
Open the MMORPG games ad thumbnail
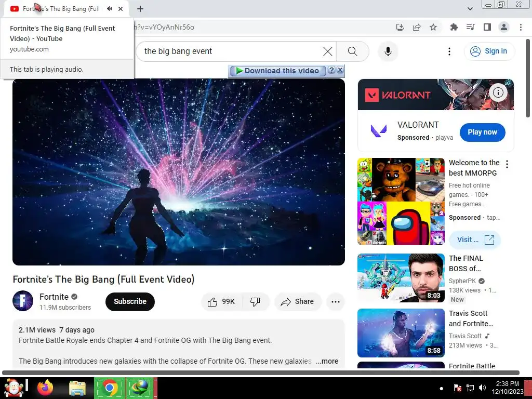click(401, 201)
